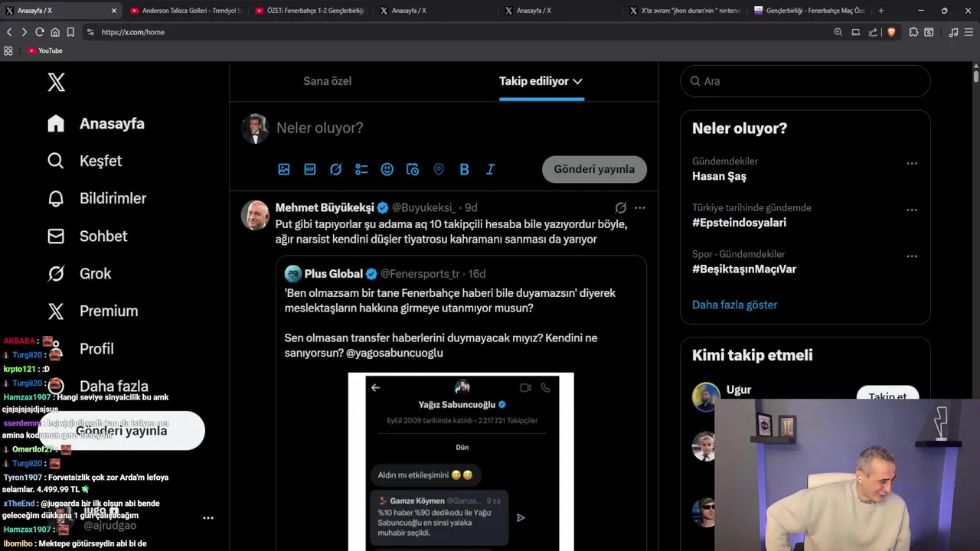
Task: Close the active Anasayfa / X tab
Action: pyautogui.click(x=114, y=11)
